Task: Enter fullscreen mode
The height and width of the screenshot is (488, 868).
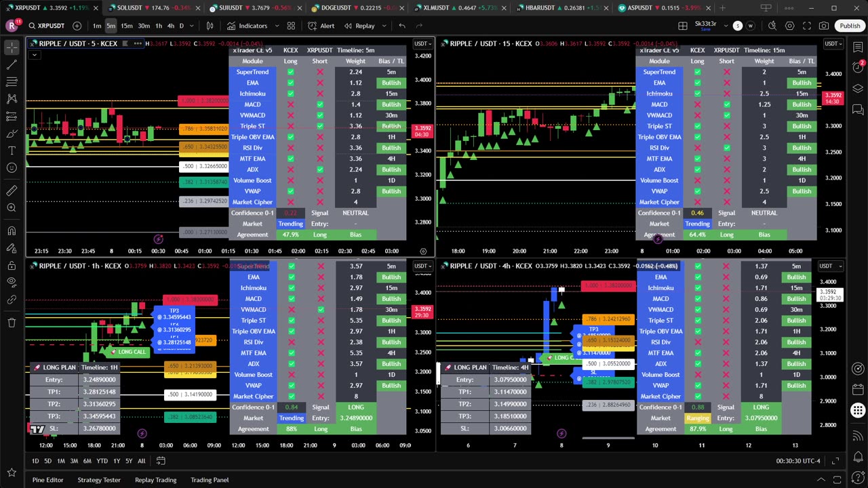Action: click(x=807, y=26)
